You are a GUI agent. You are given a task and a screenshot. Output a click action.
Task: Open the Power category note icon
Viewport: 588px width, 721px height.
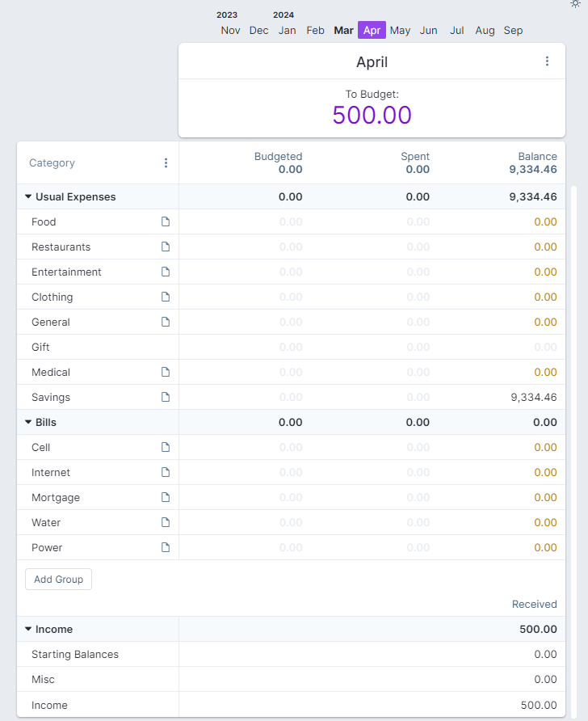click(166, 547)
